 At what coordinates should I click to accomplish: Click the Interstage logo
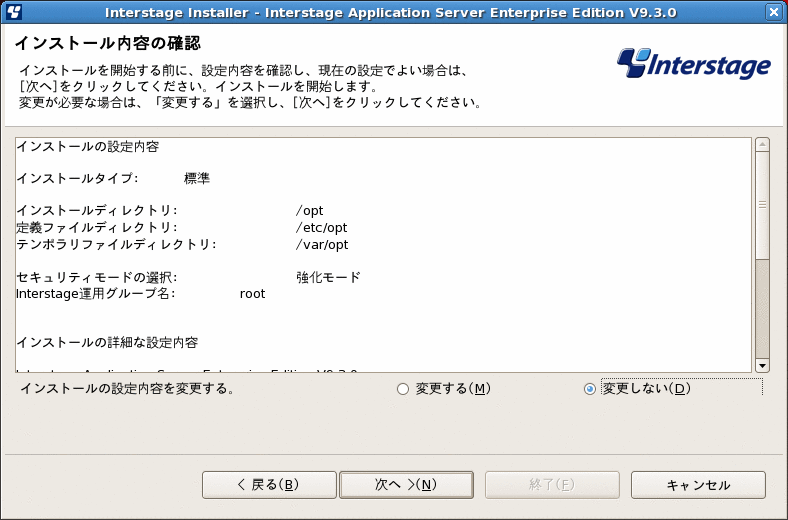pos(694,63)
